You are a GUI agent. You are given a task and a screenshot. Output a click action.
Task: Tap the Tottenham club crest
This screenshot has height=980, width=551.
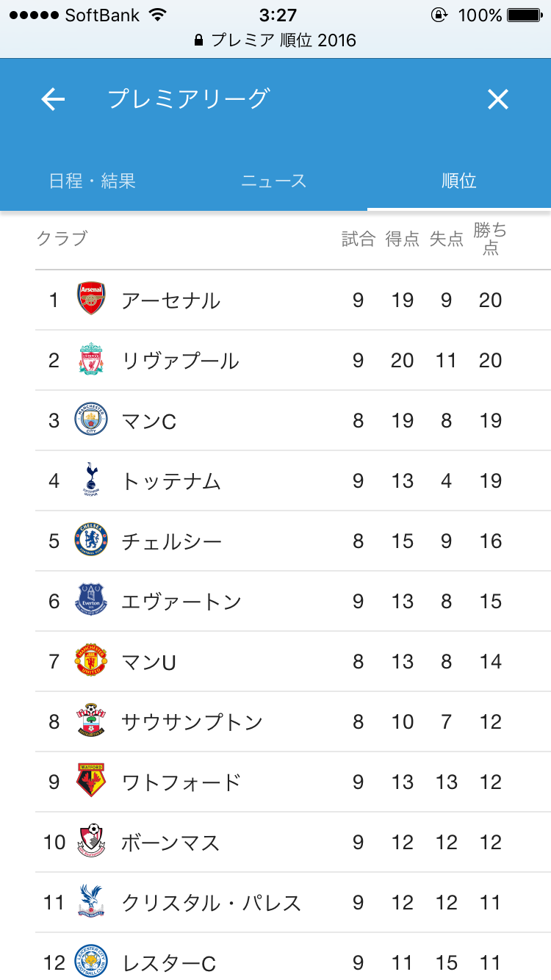[92, 480]
